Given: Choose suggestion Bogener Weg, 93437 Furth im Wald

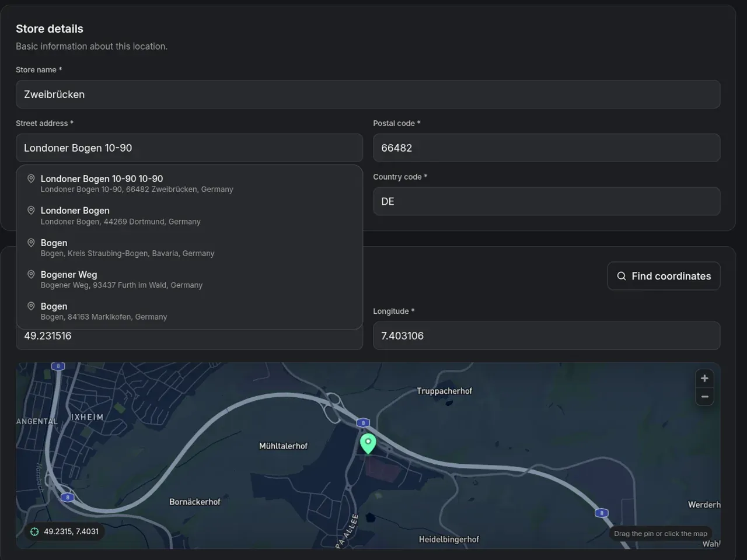Looking at the screenshot, I should pyautogui.click(x=190, y=279).
